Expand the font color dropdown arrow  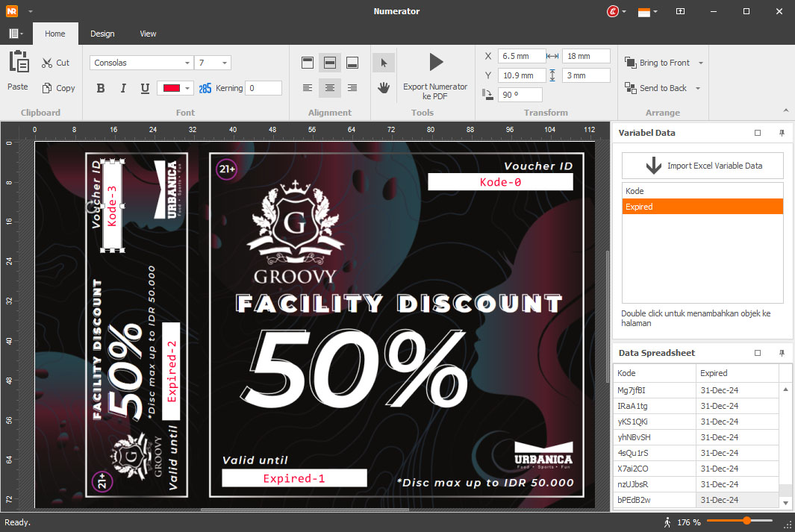187,88
